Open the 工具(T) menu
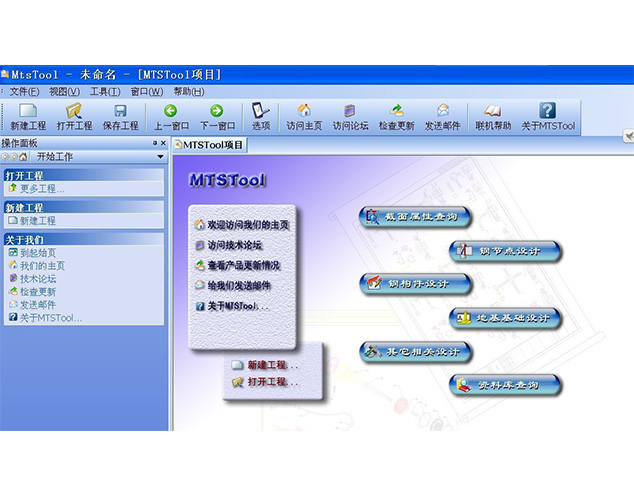Image resolution: width=634 pixels, height=495 pixels. click(x=105, y=92)
